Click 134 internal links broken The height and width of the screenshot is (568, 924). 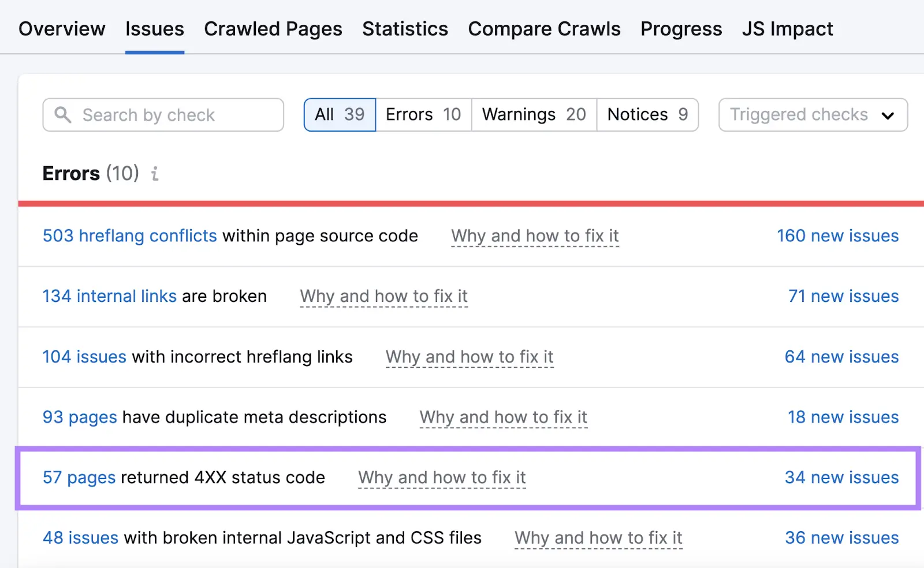coord(109,296)
